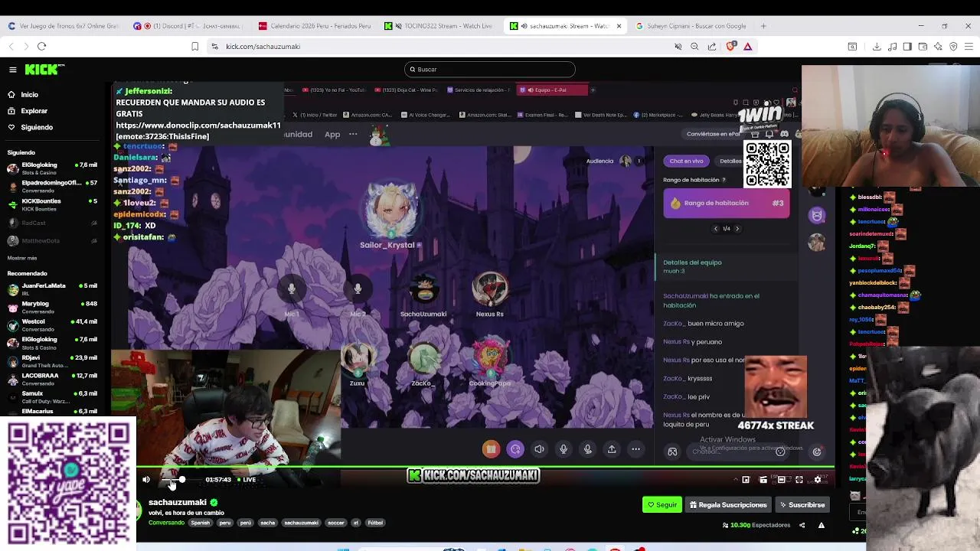Toggle theater mode in the player
Screen dimensions: 980x551
pyautogui.click(x=781, y=480)
